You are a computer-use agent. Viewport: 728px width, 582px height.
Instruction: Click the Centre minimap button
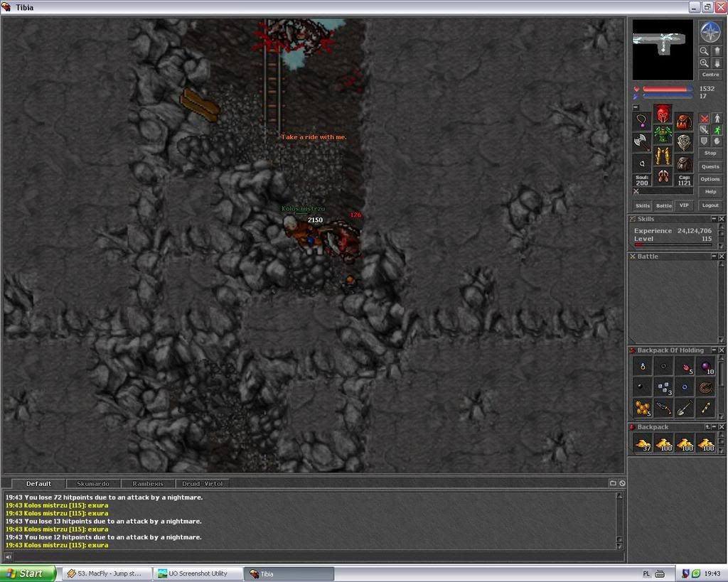click(x=710, y=74)
